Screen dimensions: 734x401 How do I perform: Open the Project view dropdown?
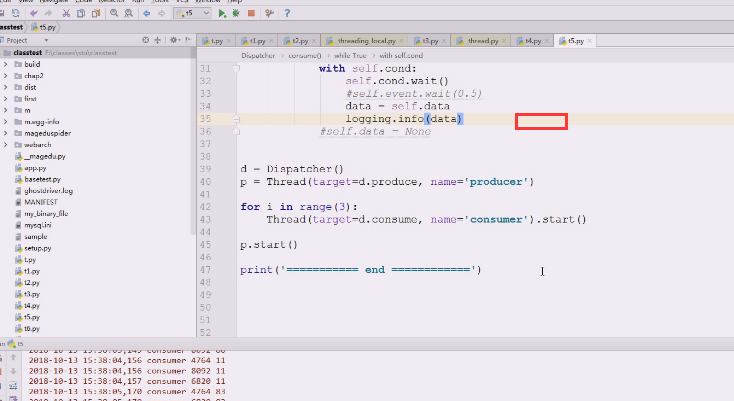click(46, 41)
